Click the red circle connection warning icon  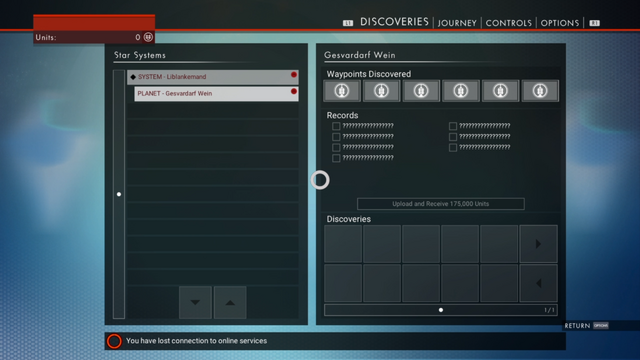pyautogui.click(x=114, y=341)
